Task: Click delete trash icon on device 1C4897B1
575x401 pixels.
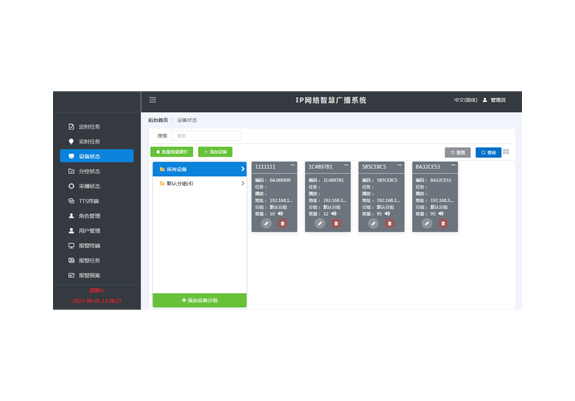Action: click(336, 223)
